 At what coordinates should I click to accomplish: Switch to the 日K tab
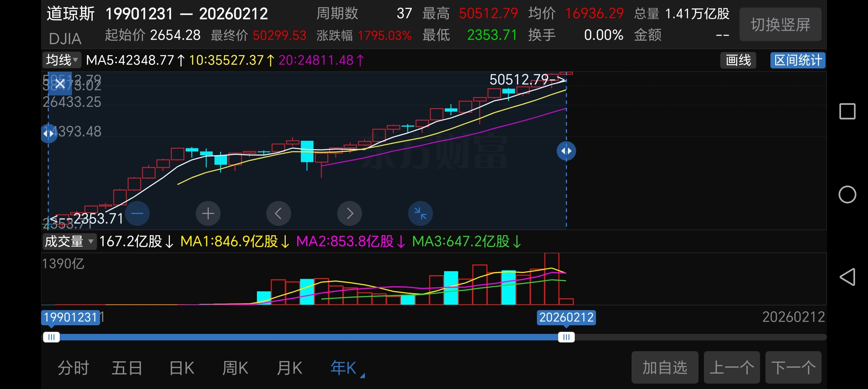[x=182, y=368]
